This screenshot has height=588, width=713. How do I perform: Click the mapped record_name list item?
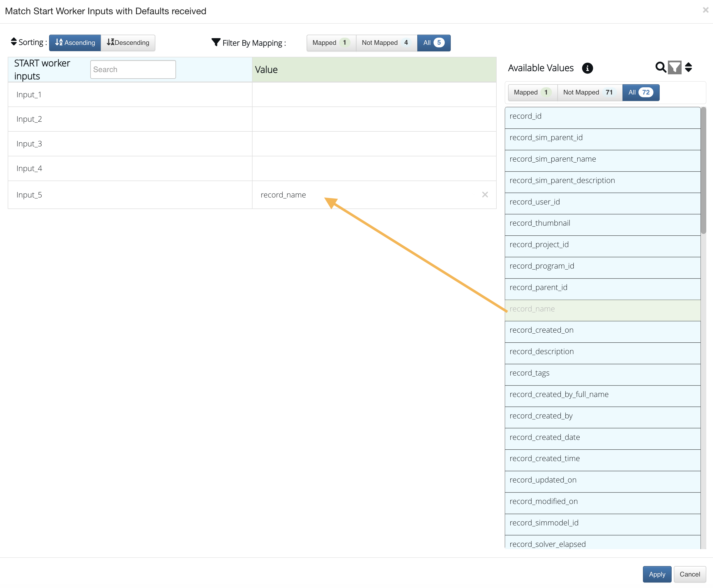coord(603,310)
